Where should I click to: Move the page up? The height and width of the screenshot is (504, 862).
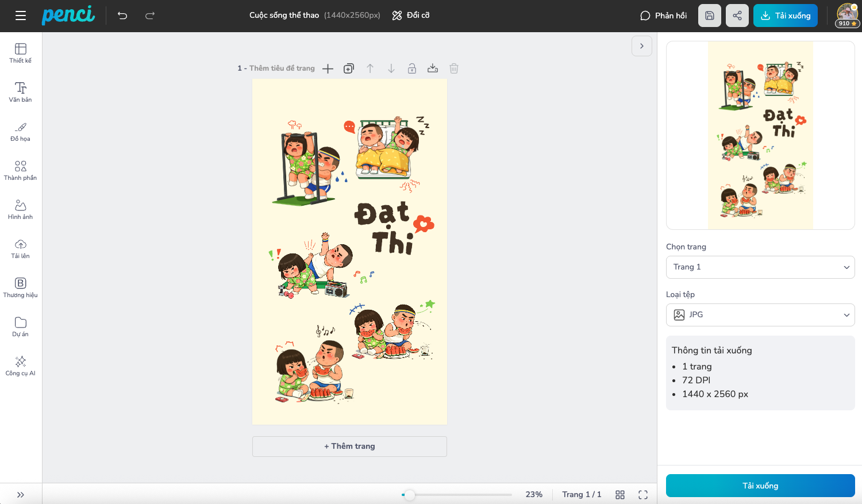pyautogui.click(x=370, y=68)
